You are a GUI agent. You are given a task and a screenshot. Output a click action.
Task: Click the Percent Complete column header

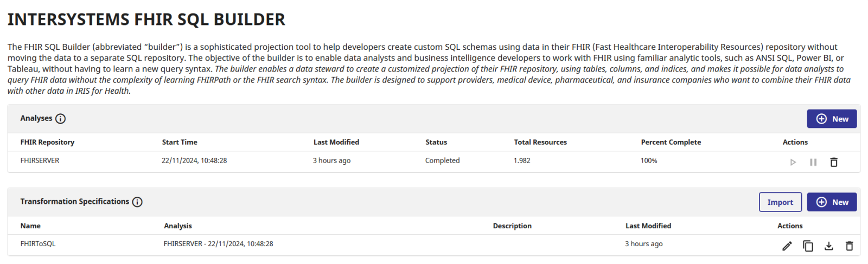(x=671, y=142)
